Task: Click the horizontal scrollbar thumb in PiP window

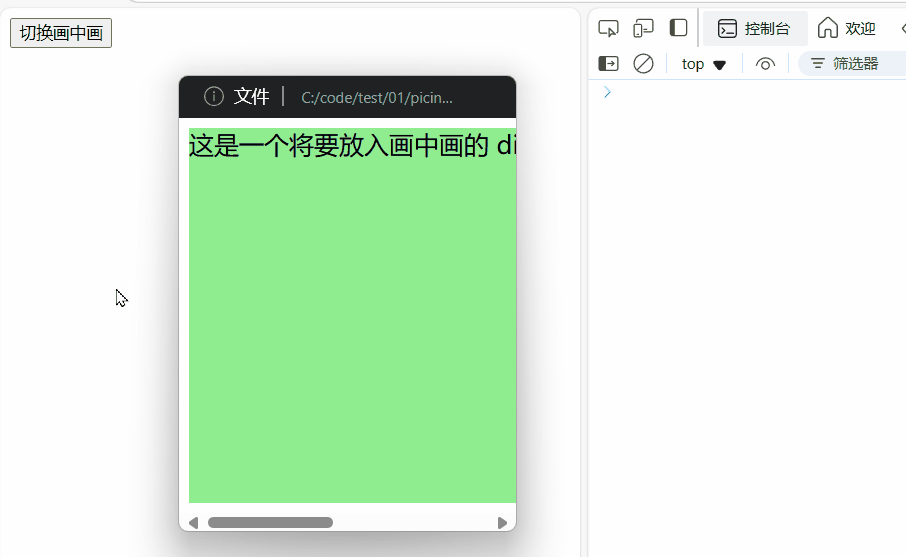Action: tap(270, 523)
